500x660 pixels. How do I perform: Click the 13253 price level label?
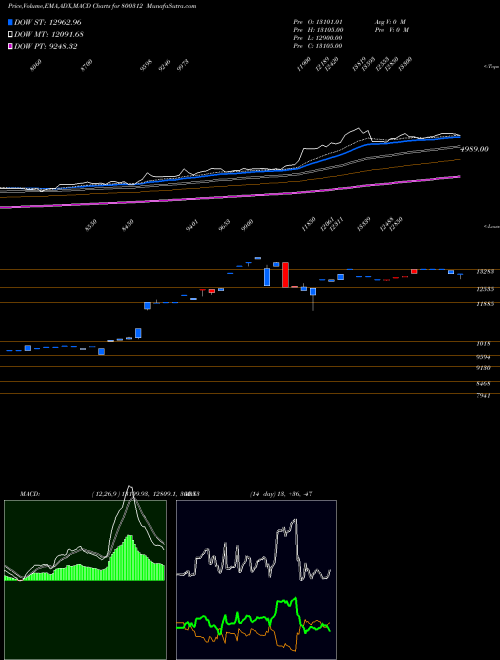pos(484,272)
